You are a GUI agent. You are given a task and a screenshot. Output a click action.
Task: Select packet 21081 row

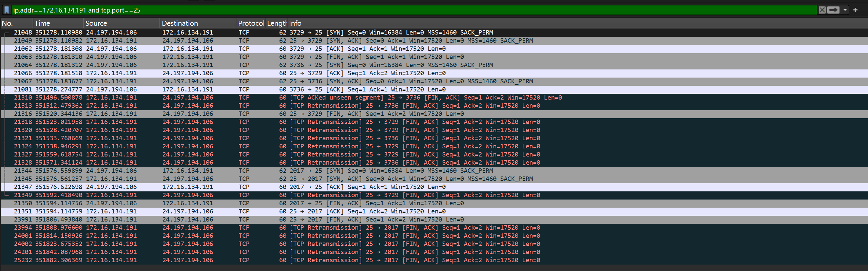(x=434, y=89)
